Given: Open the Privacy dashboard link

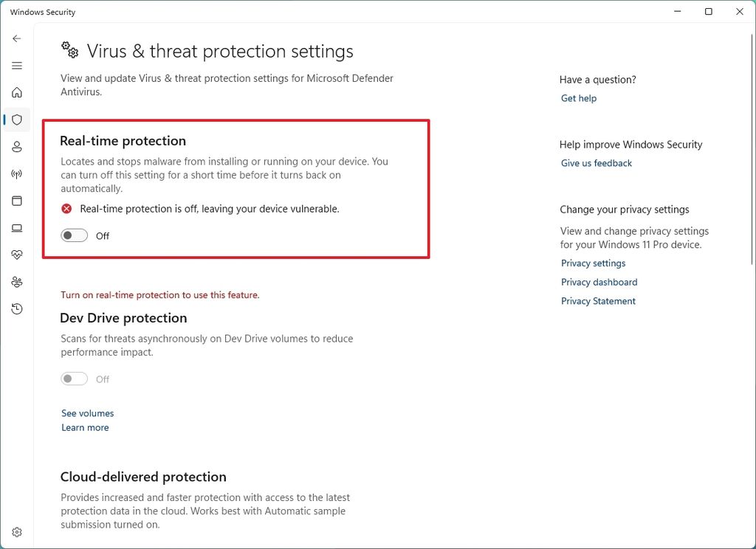Looking at the screenshot, I should 599,282.
